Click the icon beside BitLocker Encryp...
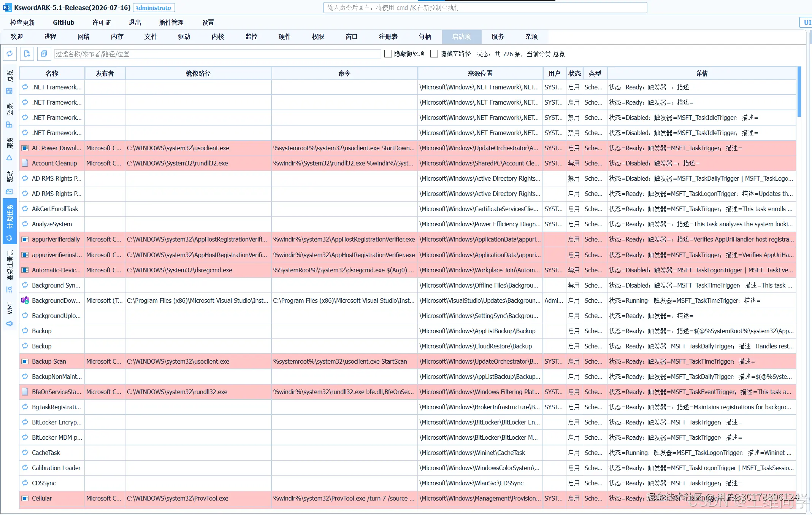Viewport: 812px width, 515px height. click(25, 422)
